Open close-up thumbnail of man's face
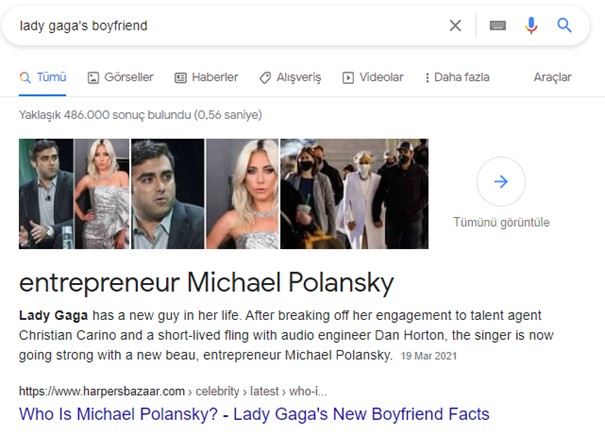This screenshot has height=435, width=605. tap(167, 194)
